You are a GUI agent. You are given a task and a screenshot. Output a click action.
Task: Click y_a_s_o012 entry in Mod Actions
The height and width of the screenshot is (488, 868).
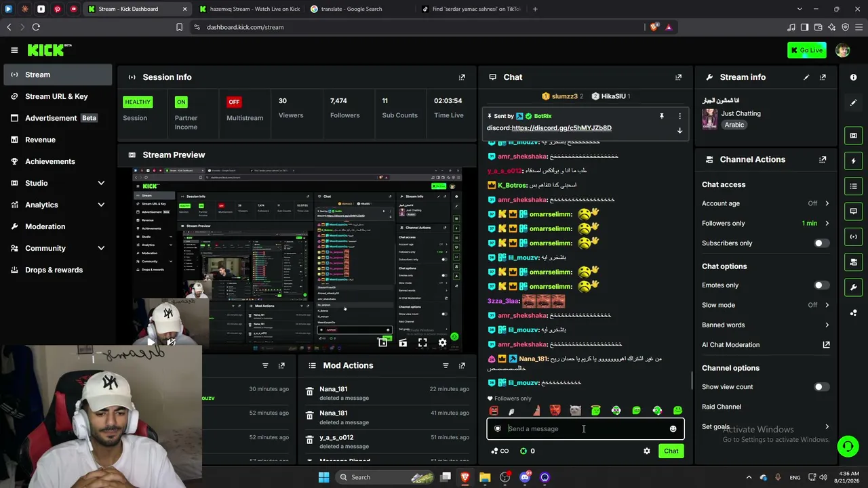(387, 442)
